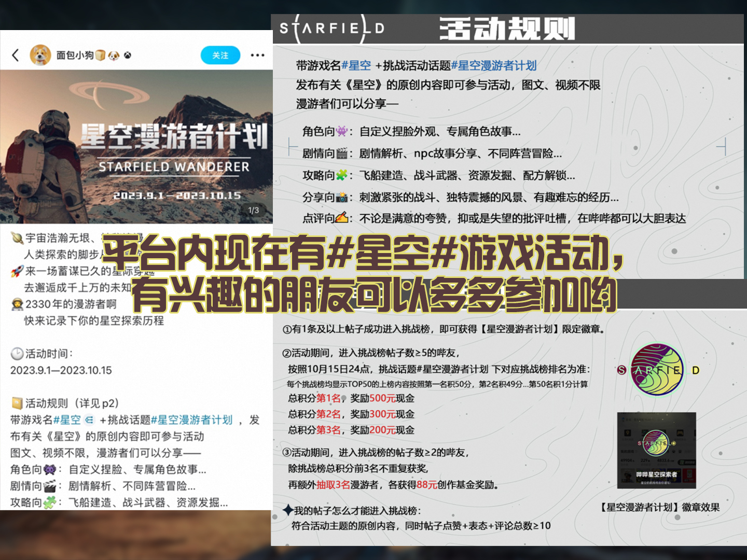This screenshot has height=560, width=747.
Task: Select 图文、视频不限 line in the post
Action: point(106,453)
